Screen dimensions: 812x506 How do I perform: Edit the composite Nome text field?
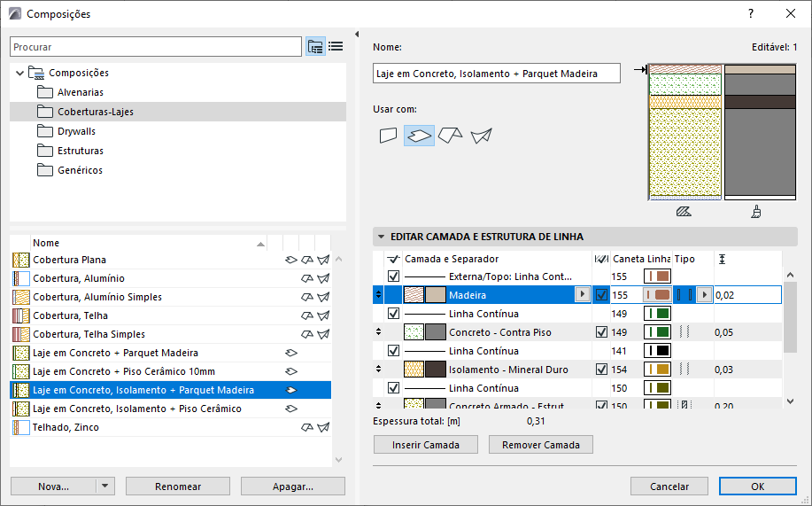point(497,74)
